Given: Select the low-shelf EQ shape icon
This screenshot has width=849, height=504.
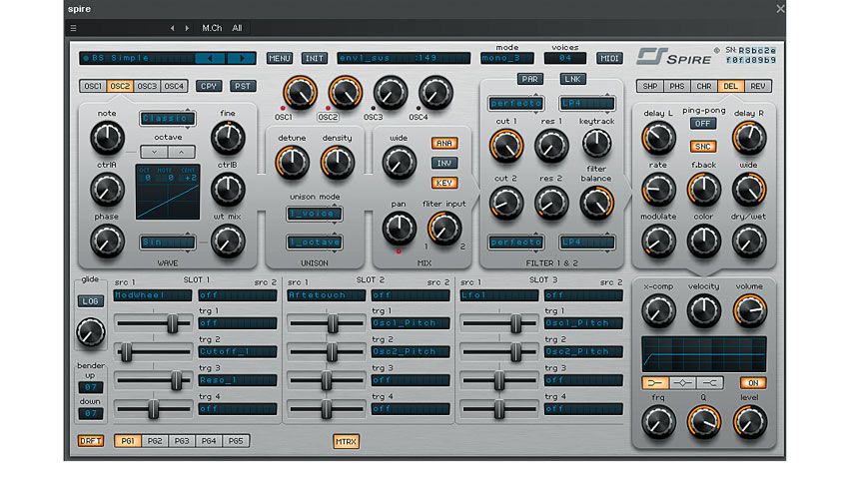Looking at the screenshot, I should pos(655,383).
